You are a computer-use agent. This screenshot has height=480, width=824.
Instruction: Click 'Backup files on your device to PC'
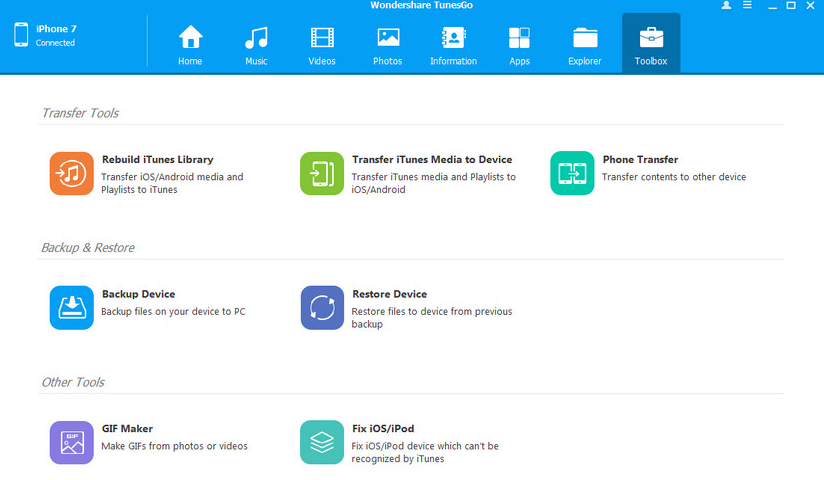(x=173, y=312)
